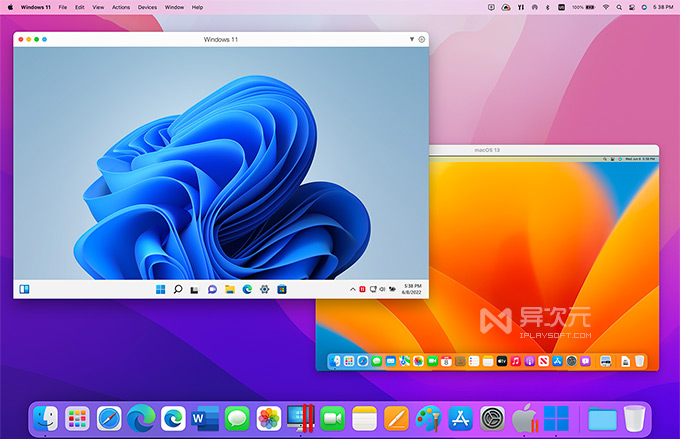
Task: Expand the Windows 11 hidden tray icons chevron
Action: point(353,289)
